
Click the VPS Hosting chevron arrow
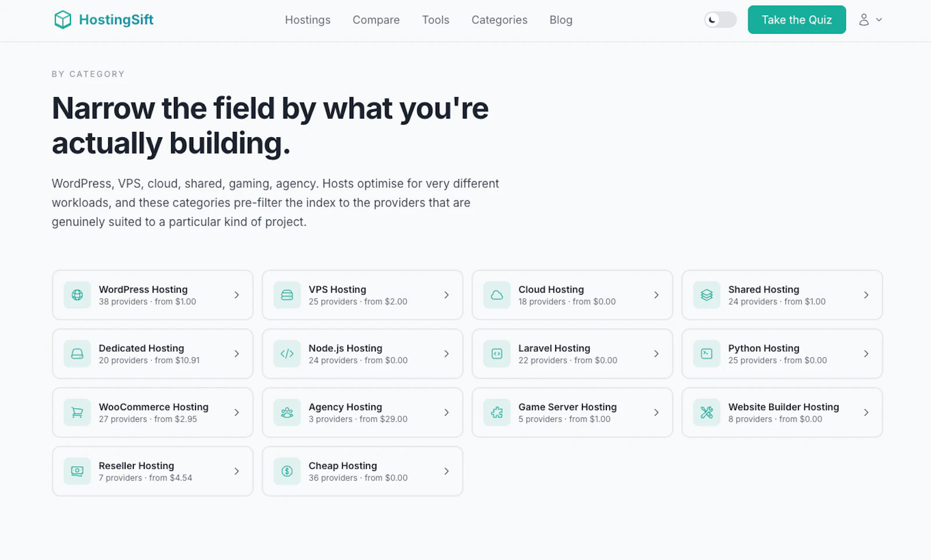coord(446,295)
